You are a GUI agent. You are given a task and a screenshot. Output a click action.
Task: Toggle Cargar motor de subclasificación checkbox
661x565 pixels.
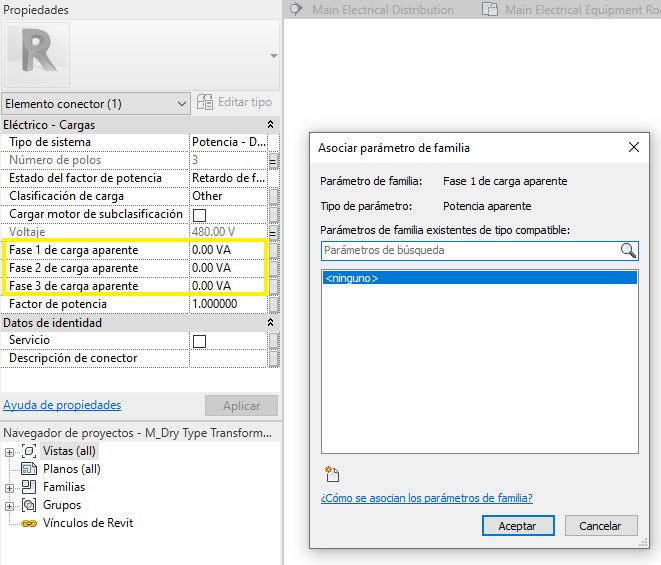[x=199, y=215]
